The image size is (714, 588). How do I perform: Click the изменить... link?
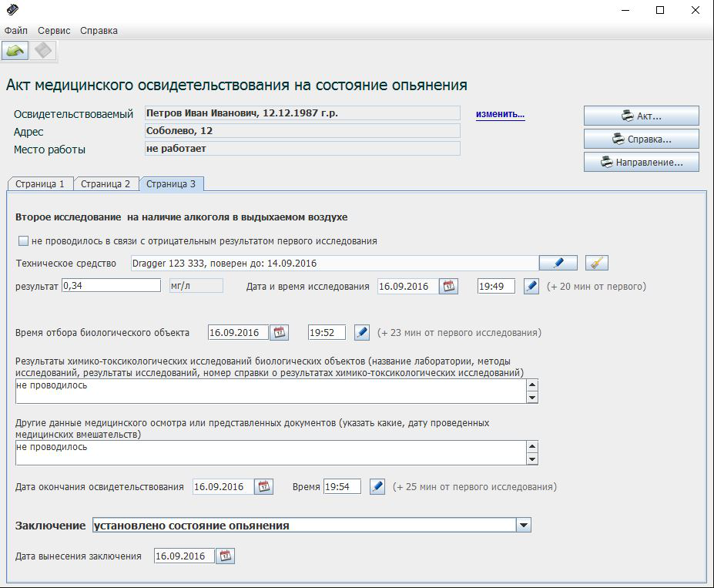coord(500,114)
